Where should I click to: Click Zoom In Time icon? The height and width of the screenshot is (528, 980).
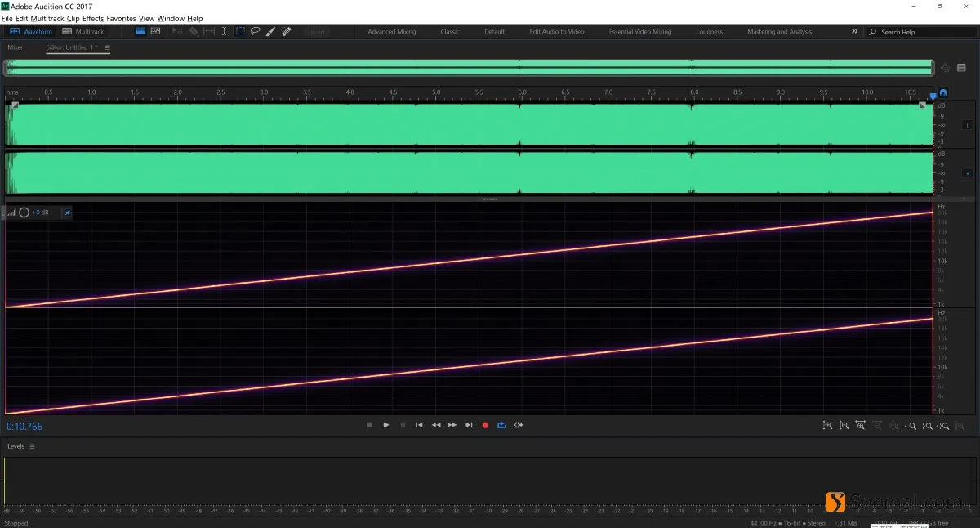860,426
